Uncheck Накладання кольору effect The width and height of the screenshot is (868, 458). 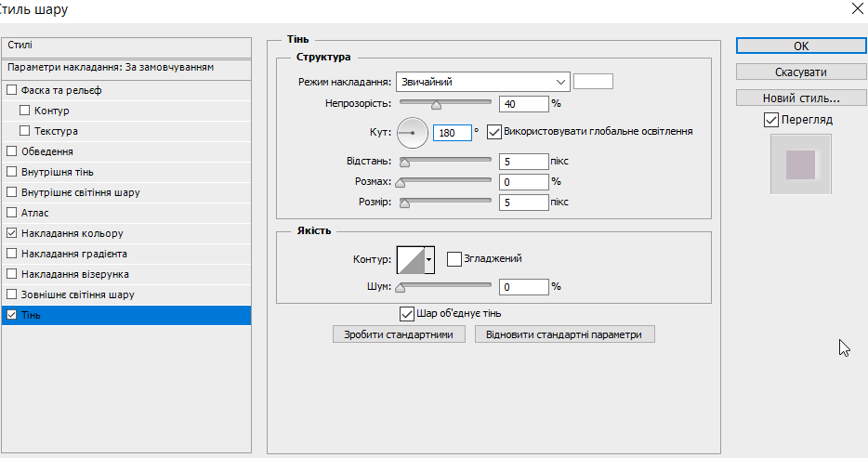(x=12, y=233)
